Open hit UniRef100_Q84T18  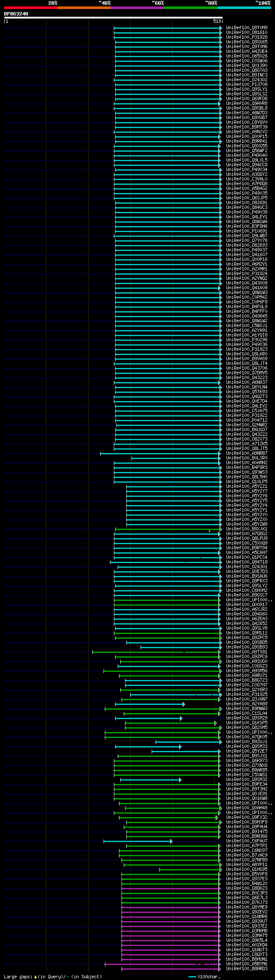pos(247,562)
